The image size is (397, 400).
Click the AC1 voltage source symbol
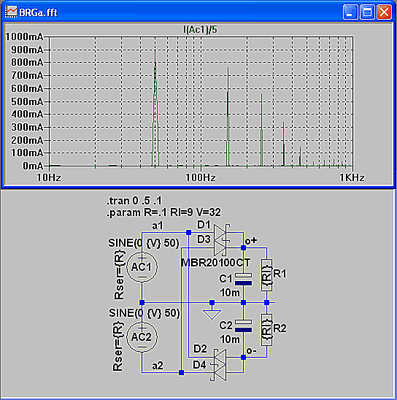142,267
